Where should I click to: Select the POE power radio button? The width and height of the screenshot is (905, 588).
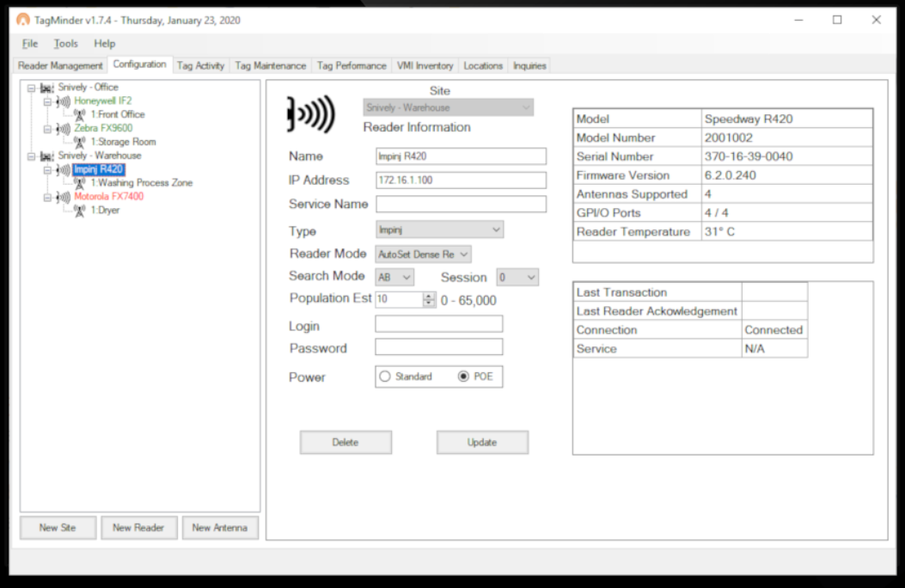[x=463, y=377]
